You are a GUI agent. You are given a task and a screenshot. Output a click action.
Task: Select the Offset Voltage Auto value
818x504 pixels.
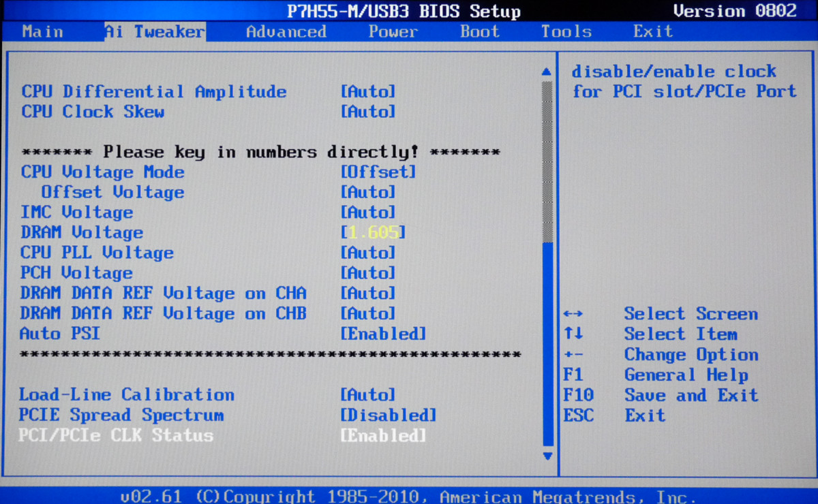coord(368,192)
